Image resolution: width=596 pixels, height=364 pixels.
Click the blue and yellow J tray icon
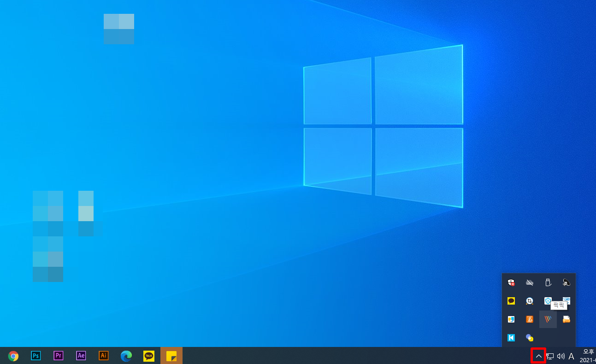[511, 319]
